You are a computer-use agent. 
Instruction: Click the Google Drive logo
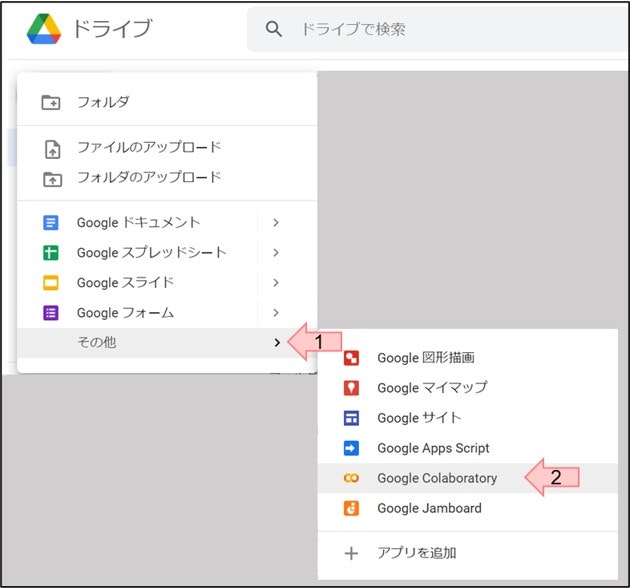click(x=44, y=29)
